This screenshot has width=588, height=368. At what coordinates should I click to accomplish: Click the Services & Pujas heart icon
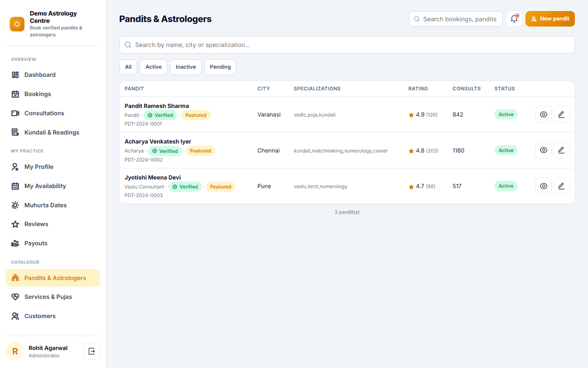(16, 297)
